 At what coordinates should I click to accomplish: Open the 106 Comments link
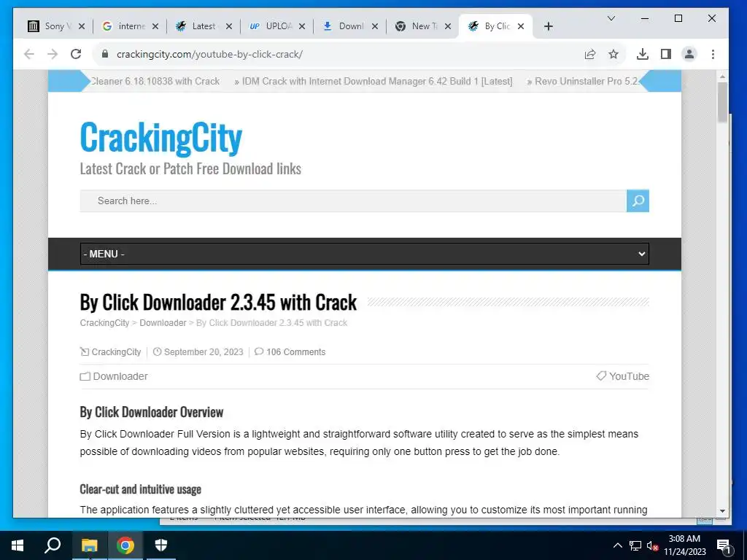[296, 352]
